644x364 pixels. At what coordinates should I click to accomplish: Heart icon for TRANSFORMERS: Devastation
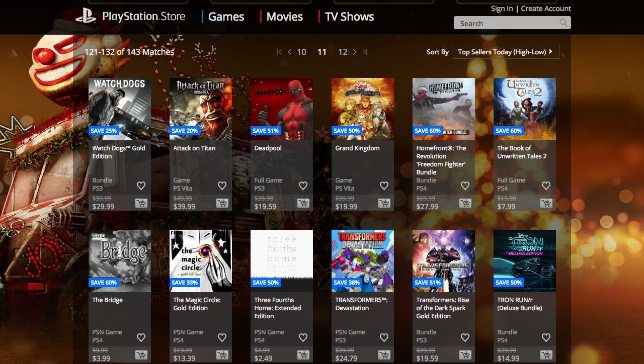click(384, 337)
